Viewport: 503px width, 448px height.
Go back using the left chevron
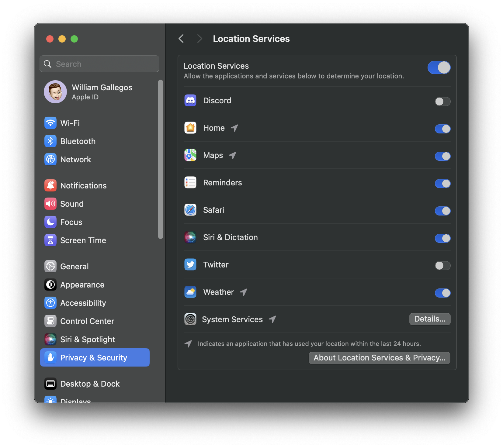point(181,39)
